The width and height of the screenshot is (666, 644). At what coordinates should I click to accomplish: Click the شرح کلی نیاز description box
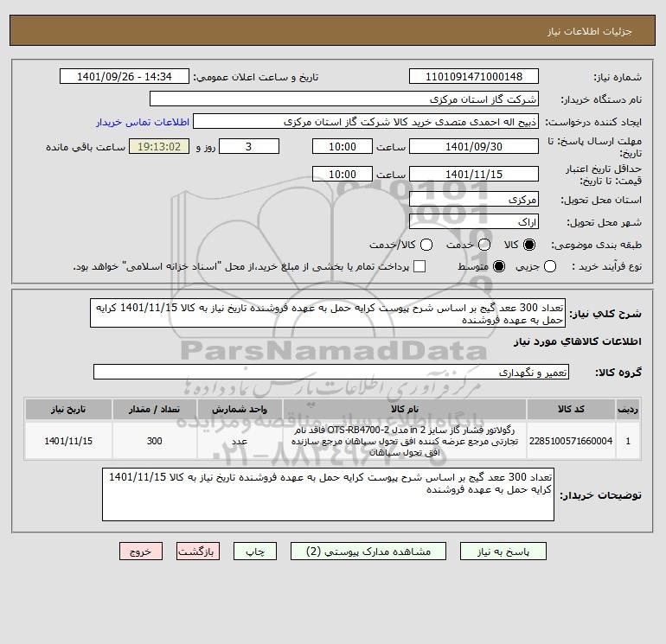pyautogui.click(x=328, y=313)
